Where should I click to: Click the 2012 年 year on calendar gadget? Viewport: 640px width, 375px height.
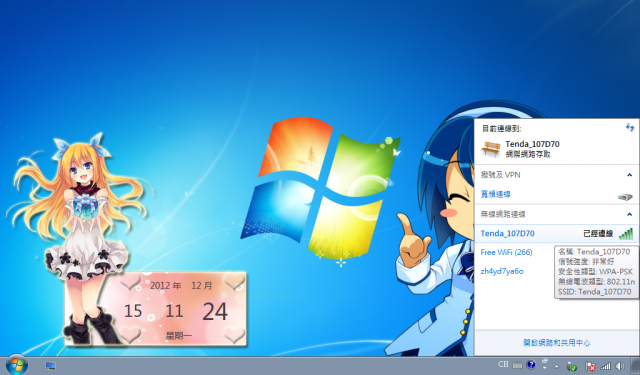coord(166,286)
